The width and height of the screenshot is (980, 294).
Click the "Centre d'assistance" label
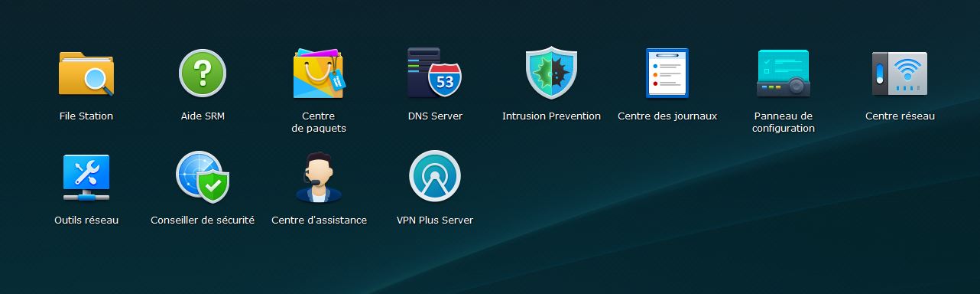point(319,220)
